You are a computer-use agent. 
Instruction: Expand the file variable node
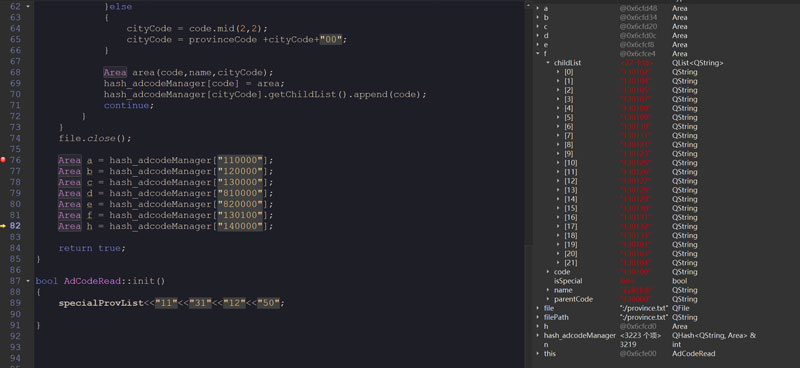pos(538,308)
